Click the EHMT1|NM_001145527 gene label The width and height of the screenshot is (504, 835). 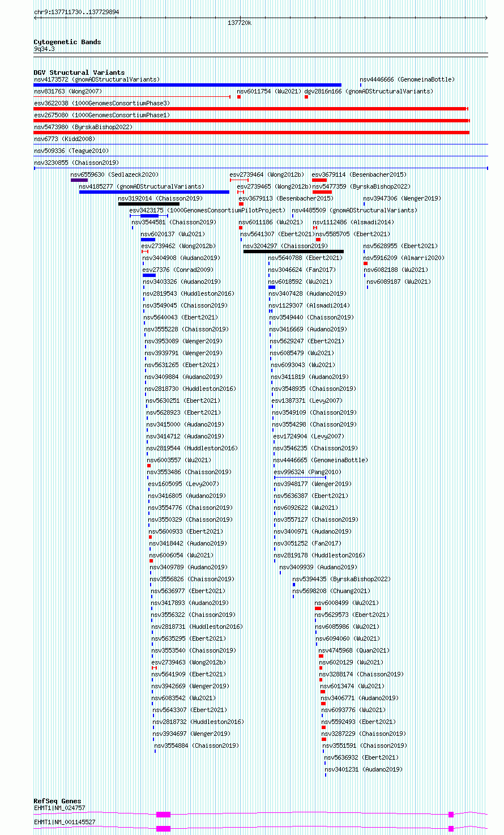65,822
